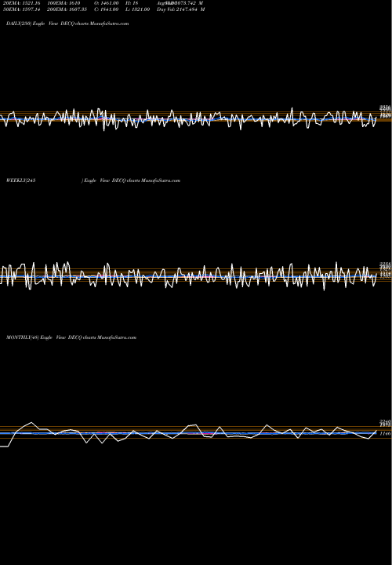
Task: Click the daily chart price line
Action: point(188,118)
